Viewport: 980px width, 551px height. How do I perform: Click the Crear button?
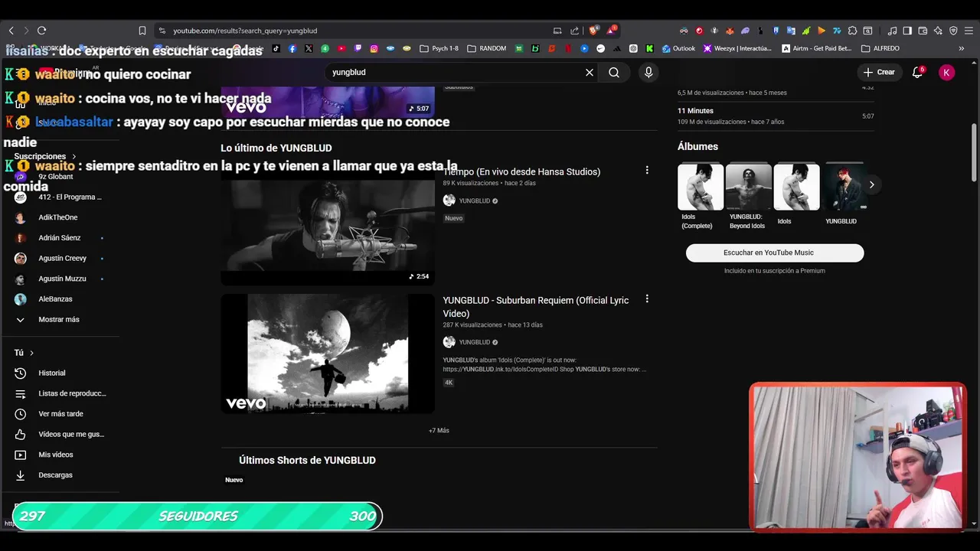(878, 72)
